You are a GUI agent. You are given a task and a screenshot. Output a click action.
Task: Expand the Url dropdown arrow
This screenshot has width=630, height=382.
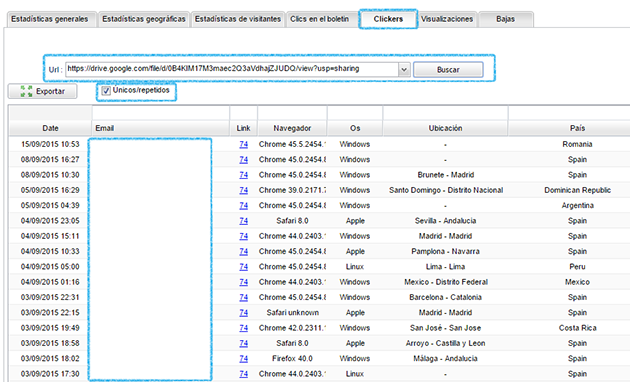coord(404,69)
